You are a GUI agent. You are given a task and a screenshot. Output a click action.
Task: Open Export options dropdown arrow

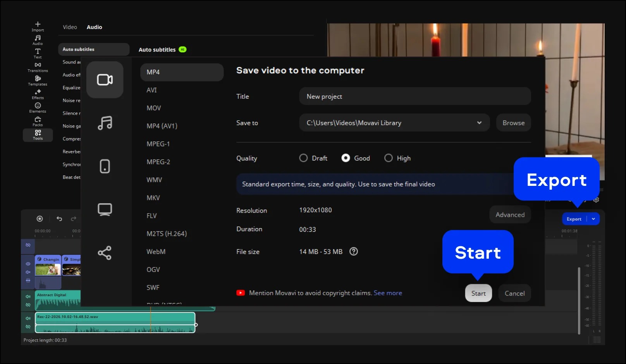(x=593, y=219)
